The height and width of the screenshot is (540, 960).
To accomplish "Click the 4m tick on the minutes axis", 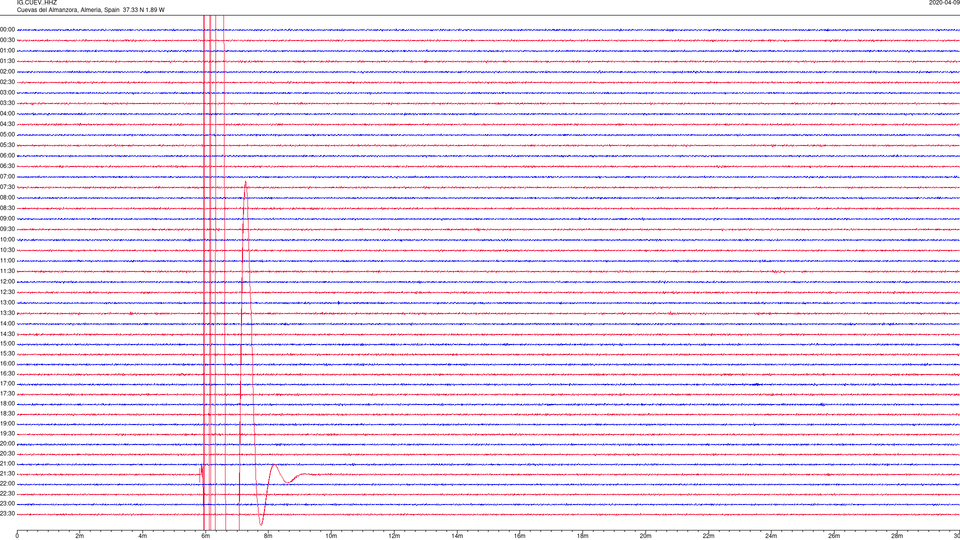I will pos(143,536).
